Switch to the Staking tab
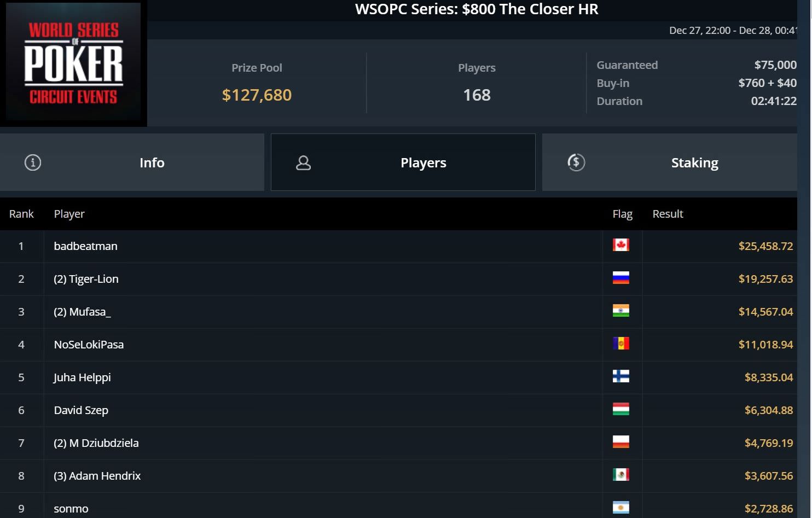Image resolution: width=812 pixels, height=518 pixels. click(x=670, y=162)
